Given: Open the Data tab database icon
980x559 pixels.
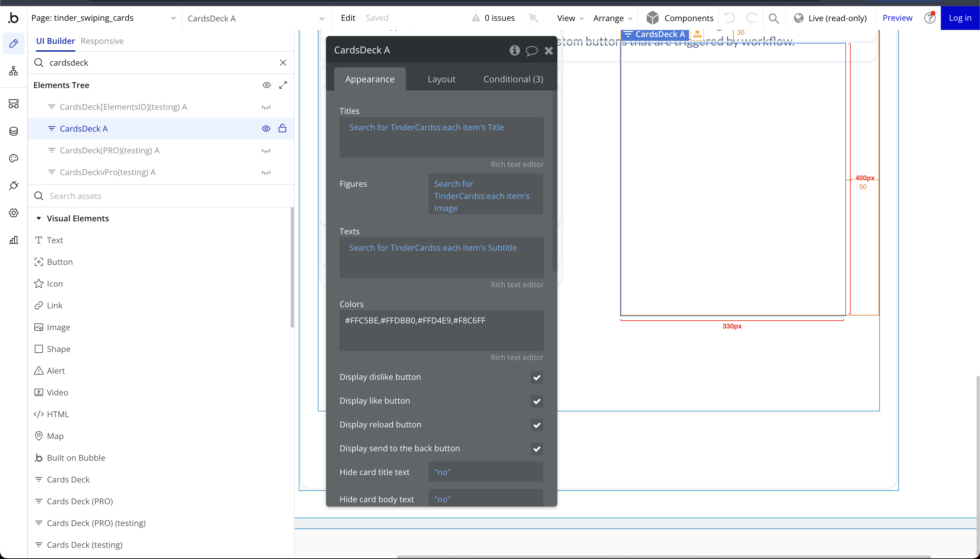Looking at the screenshot, I should click(x=14, y=131).
